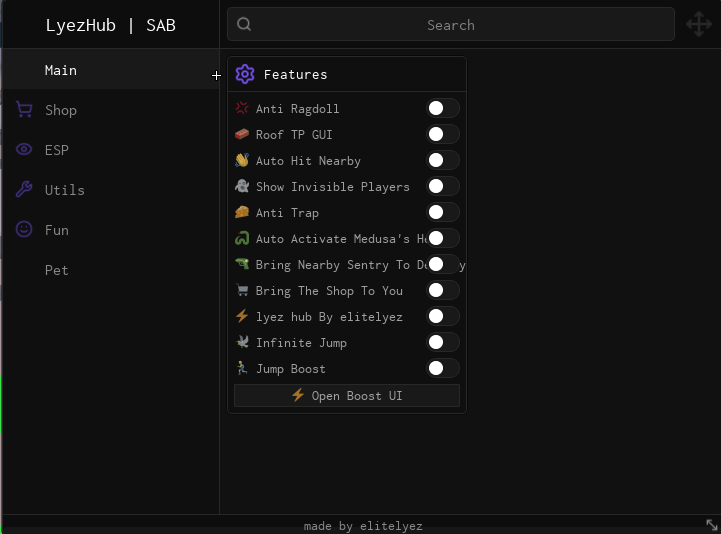Click the eye icon beside ESP

click(24, 150)
